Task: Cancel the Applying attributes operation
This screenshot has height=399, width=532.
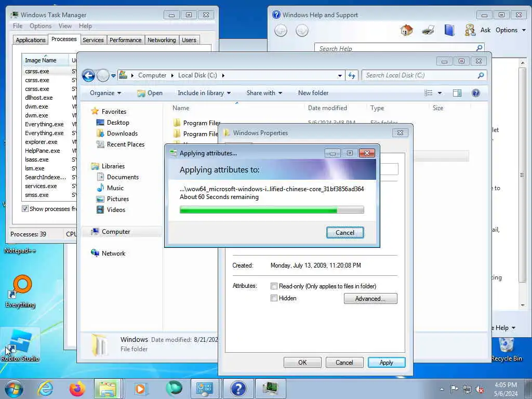Action: pyautogui.click(x=345, y=233)
